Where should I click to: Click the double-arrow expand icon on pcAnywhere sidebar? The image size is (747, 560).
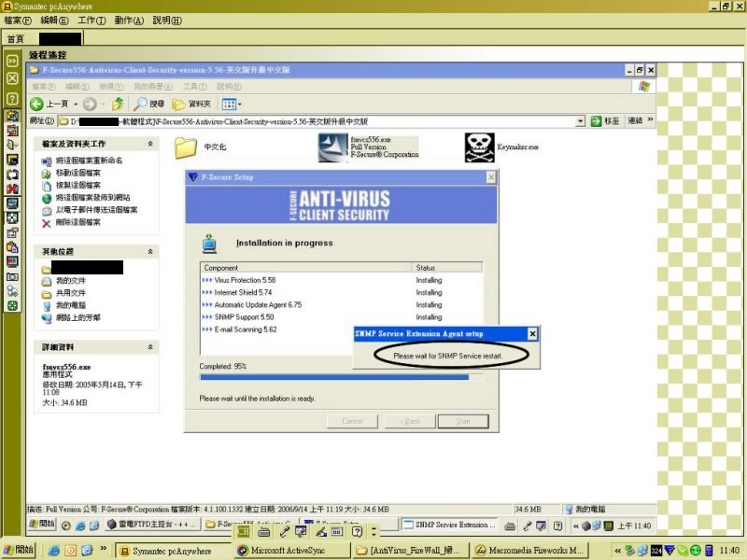pyautogui.click(x=12, y=61)
